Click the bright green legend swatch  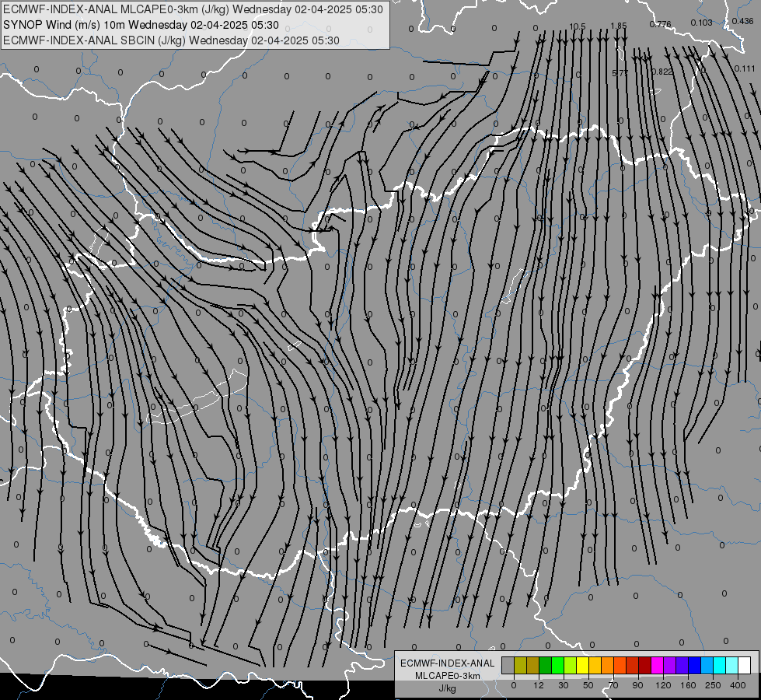[557, 665]
